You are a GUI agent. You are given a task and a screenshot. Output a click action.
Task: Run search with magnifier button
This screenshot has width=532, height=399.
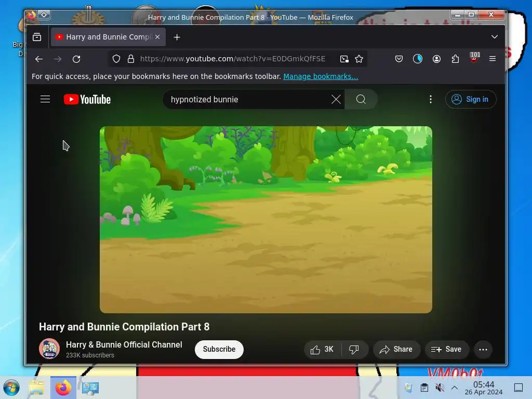click(x=361, y=99)
